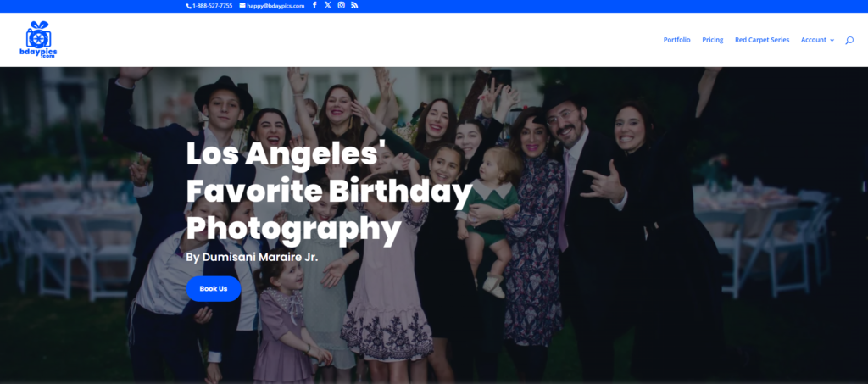
Task: Visit the X social profile icon
Action: coord(328,5)
